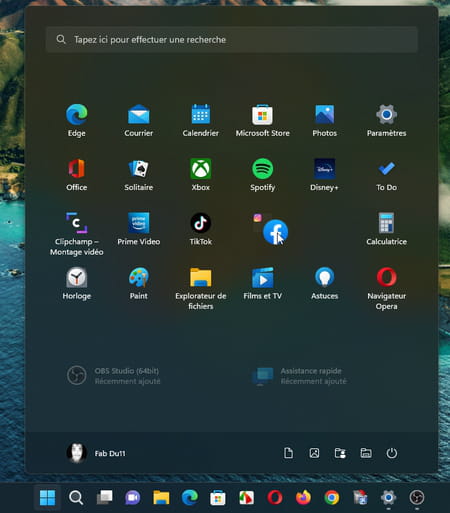Image resolution: width=450 pixels, height=513 pixels.
Task: Open recently added Assistance rapide
Action: [x=299, y=376]
